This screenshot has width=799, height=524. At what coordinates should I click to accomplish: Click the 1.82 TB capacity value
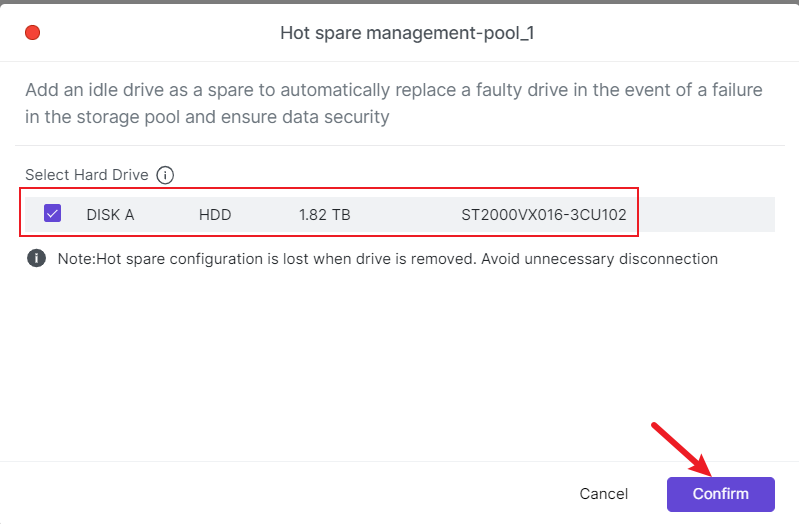[x=324, y=214]
